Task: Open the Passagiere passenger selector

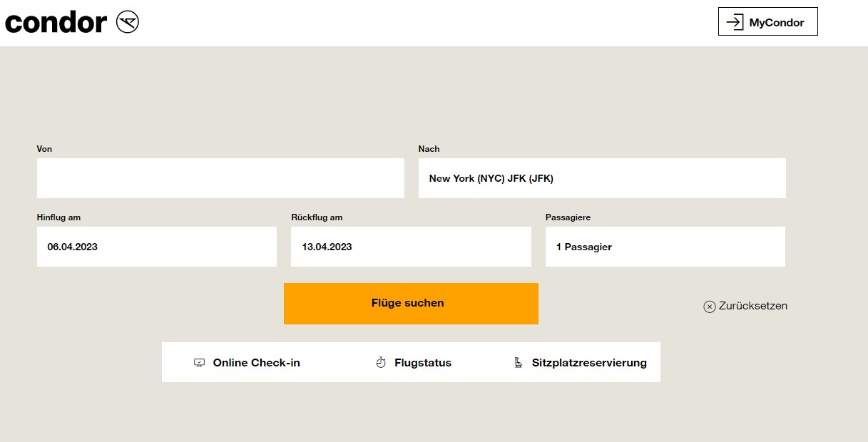Action: pos(665,247)
